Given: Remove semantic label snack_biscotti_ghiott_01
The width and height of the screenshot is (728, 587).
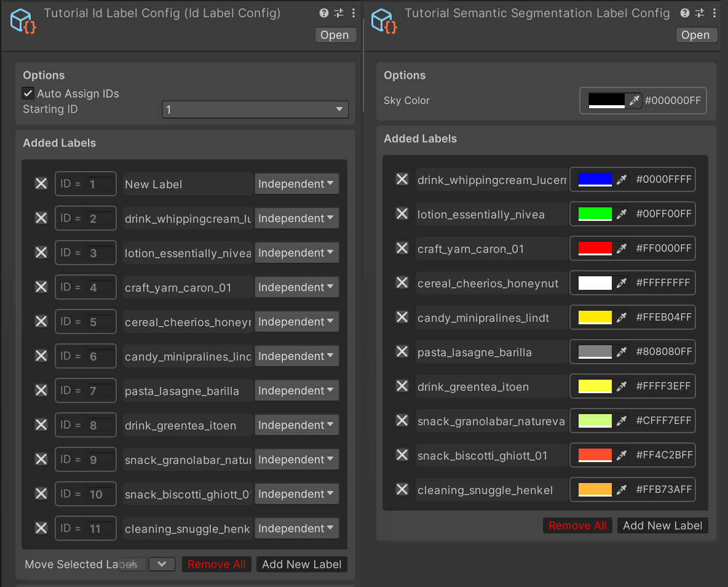Looking at the screenshot, I should click(x=402, y=455).
